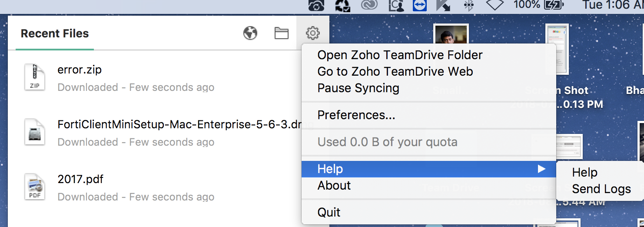Viewport: 644px width, 227px height.
Task: Quit Zoho TeamDrive via the menu
Action: tap(329, 213)
